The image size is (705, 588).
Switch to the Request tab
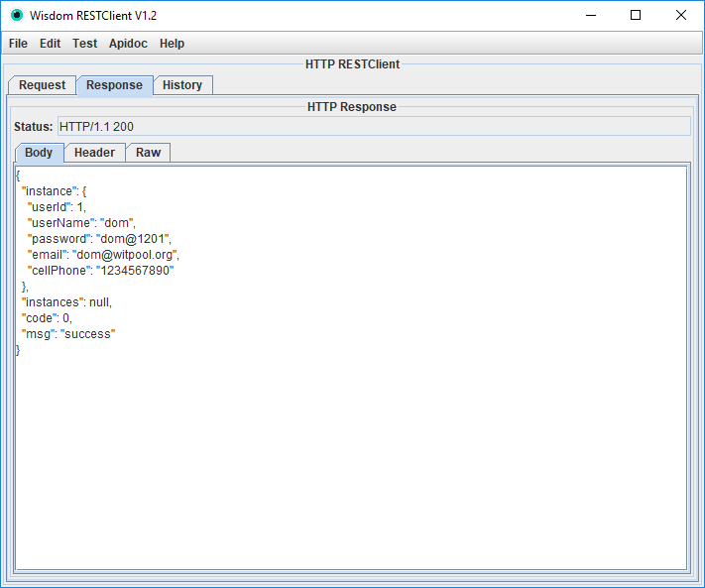43,85
